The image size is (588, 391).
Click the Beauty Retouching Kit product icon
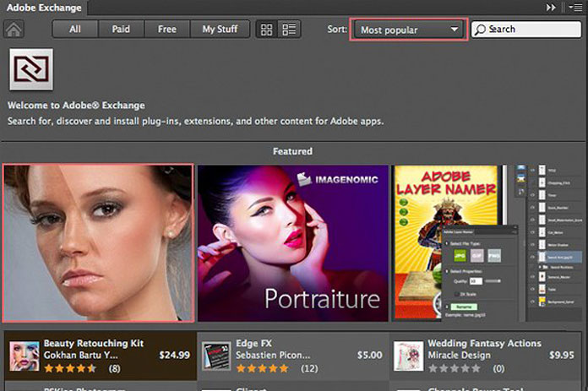tap(24, 356)
